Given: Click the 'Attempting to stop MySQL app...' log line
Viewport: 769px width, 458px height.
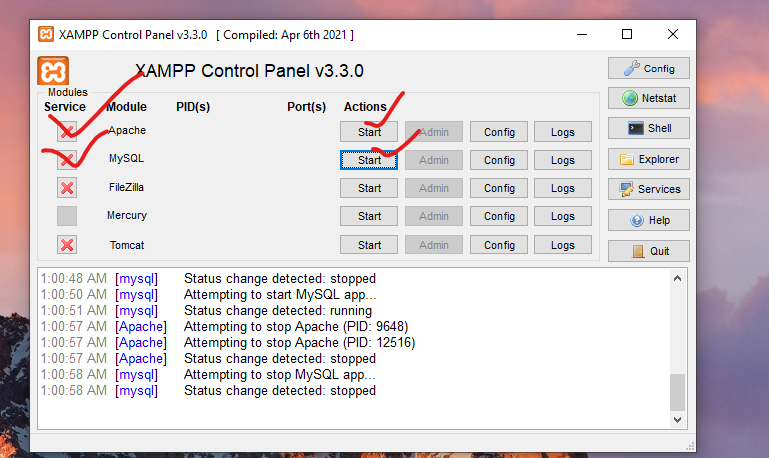Looking at the screenshot, I should pos(280,375).
